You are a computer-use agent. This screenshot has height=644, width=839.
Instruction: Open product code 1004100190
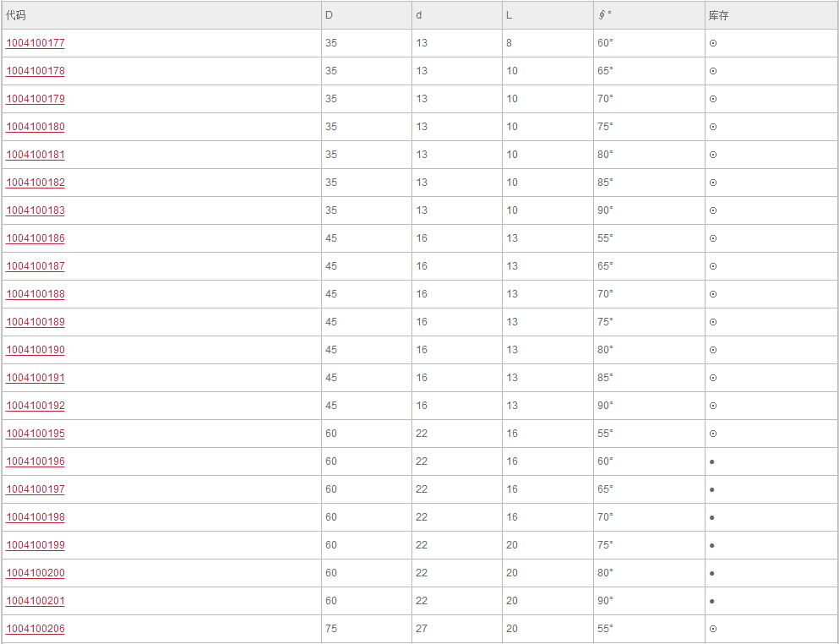(x=35, y=350)
